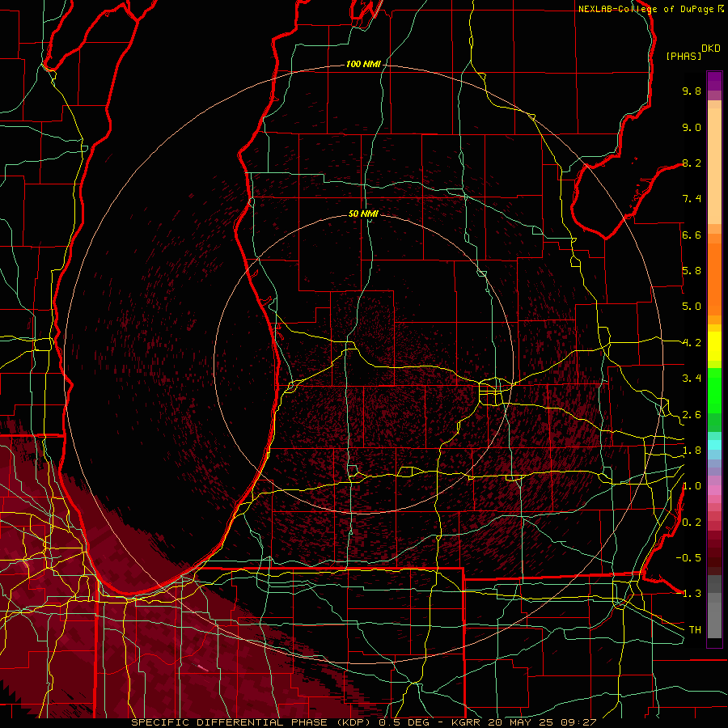Click the KGRR radar site identifier
Viewport: 728px width, 728px height.
[x=468, y=722]
